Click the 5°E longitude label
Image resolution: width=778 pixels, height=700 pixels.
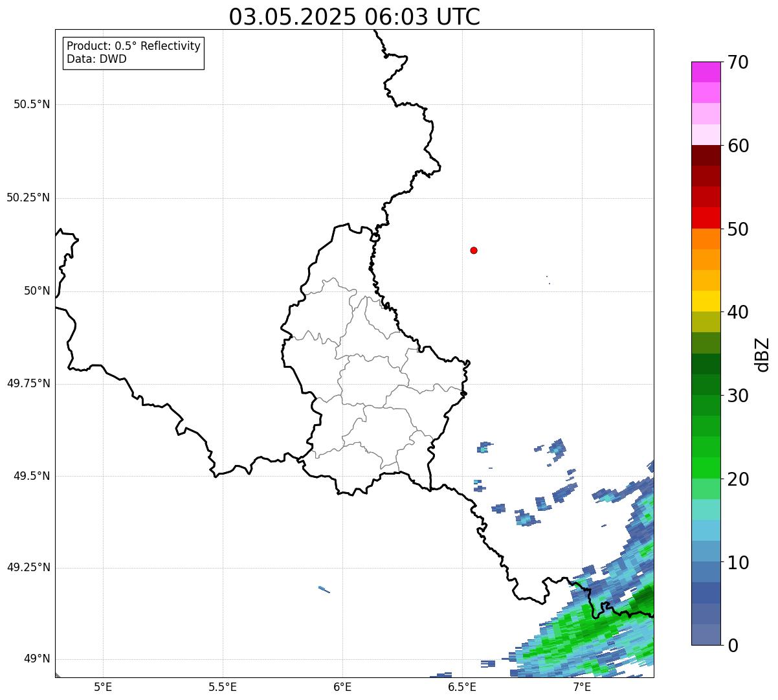103,686
